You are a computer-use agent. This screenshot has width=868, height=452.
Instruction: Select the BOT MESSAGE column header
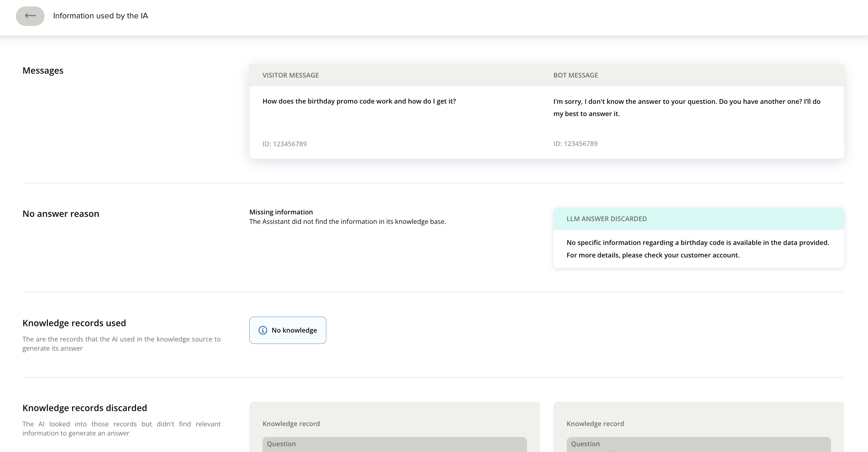pyautogui.click(x=576, y=75)
